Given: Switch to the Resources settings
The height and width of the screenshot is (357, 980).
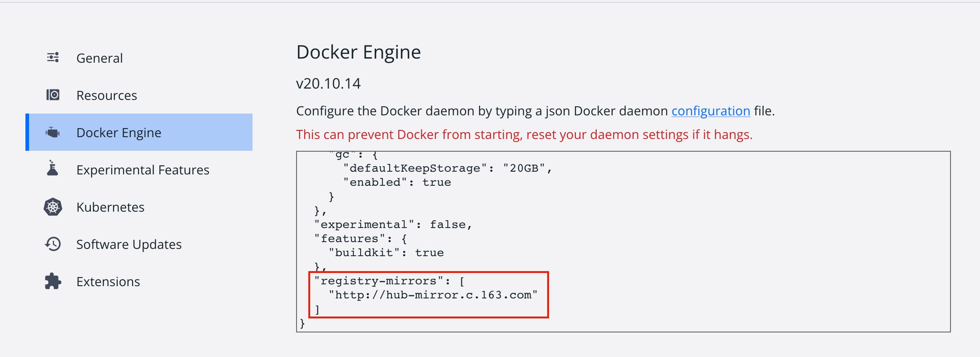Looking at the screenshot, I should pos(107,95).
